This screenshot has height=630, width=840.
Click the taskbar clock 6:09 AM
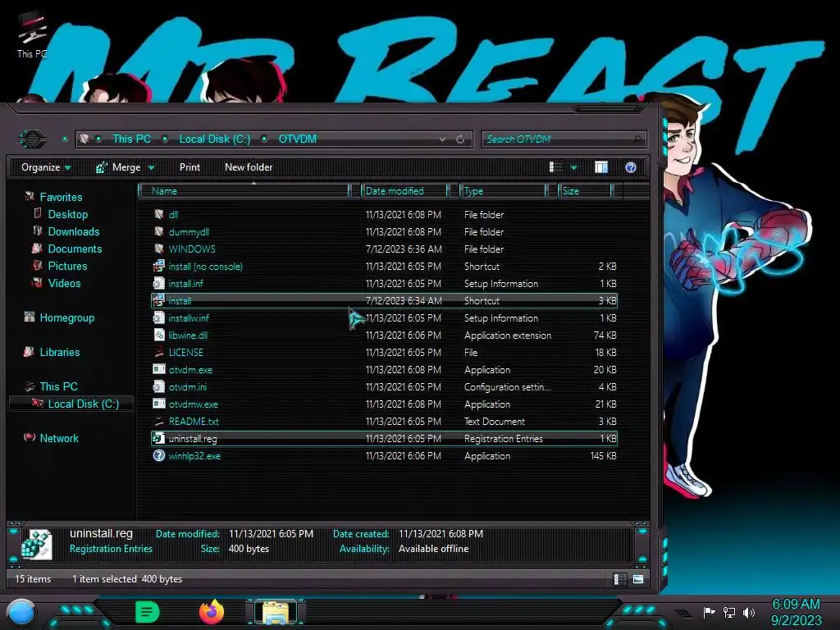click(796, 604)
